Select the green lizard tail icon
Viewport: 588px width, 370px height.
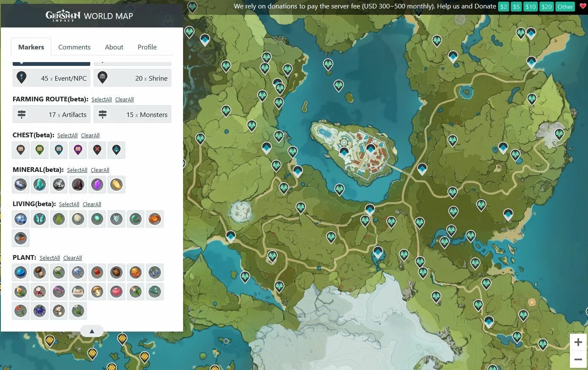coord(135,219)
